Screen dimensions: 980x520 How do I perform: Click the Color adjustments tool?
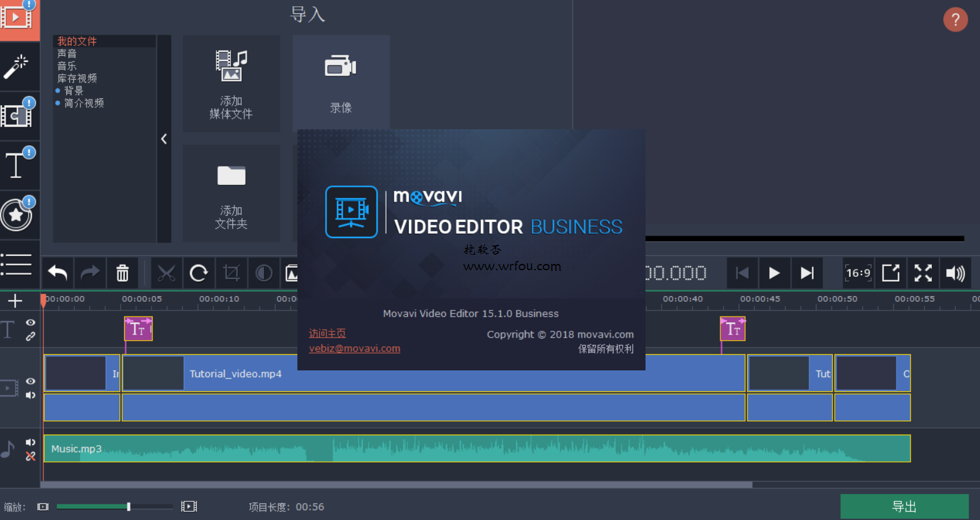[x=264, y=273]
